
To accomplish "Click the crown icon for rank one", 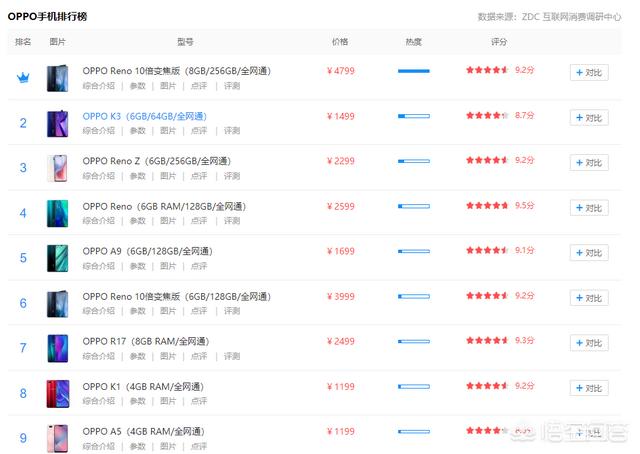I will point(23,77).
